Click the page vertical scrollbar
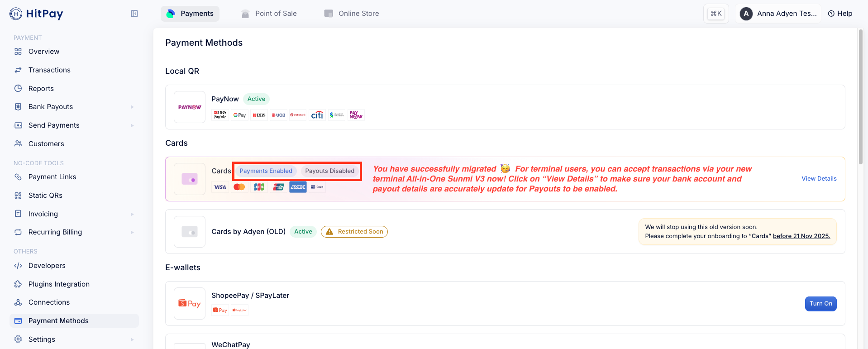Screen dimensions: 868x349 [x=861, y=96]
